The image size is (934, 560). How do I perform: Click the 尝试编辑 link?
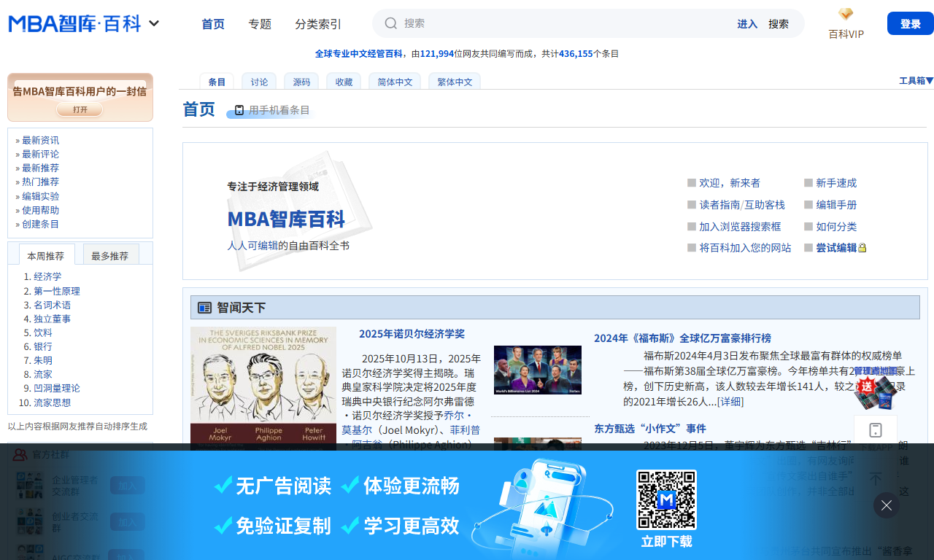836,248
